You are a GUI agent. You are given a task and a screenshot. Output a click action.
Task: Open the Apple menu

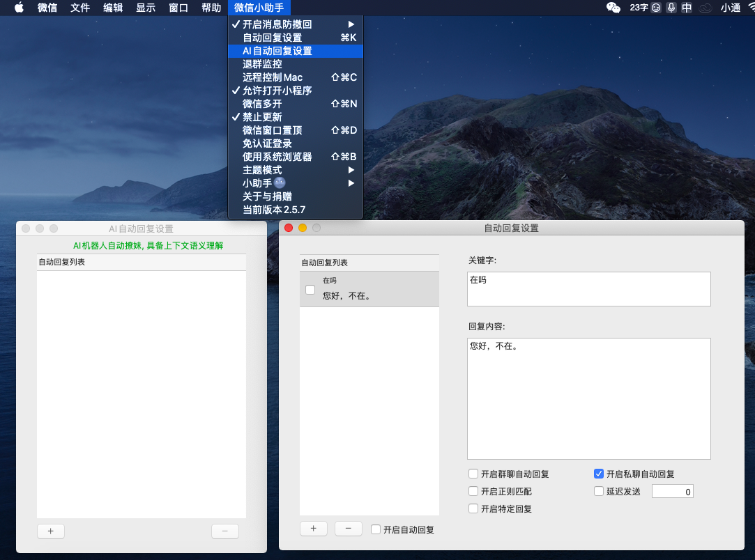[x=20, y=8]
